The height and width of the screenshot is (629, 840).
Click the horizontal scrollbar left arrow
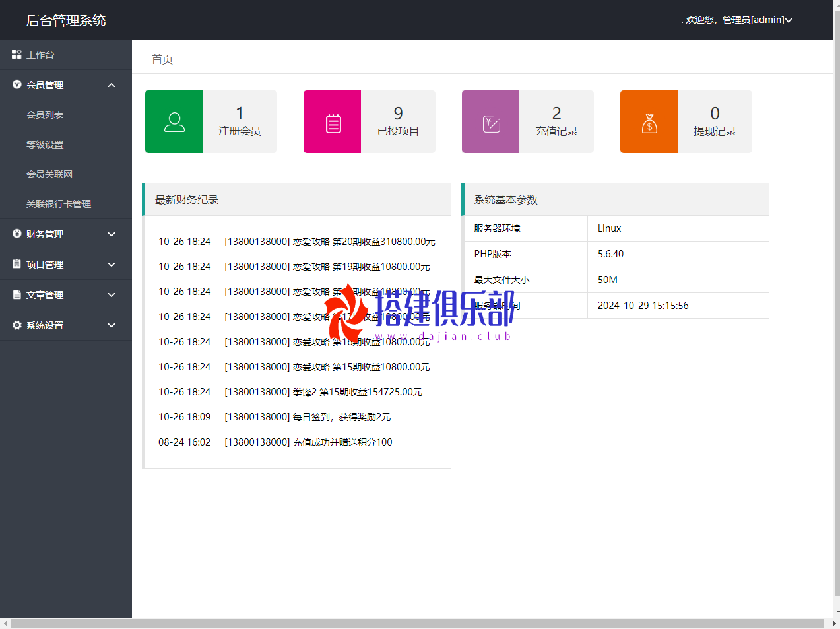point(5,623)
